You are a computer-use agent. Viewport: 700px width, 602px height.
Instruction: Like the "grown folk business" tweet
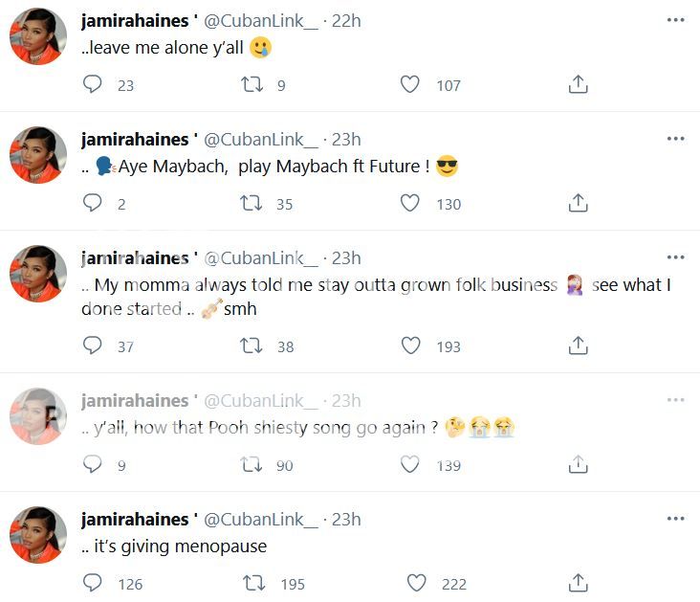[409, 346]
